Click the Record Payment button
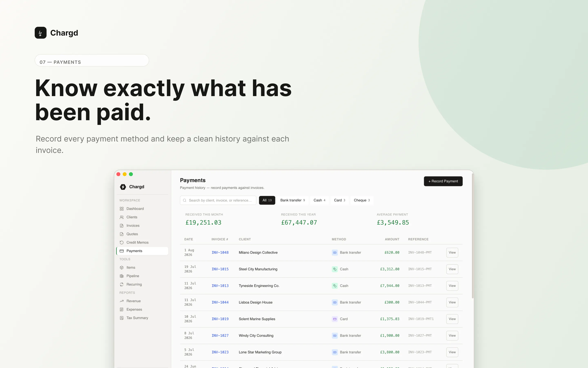This screenshot has height=368, width=588. click(x=443, y=181)
